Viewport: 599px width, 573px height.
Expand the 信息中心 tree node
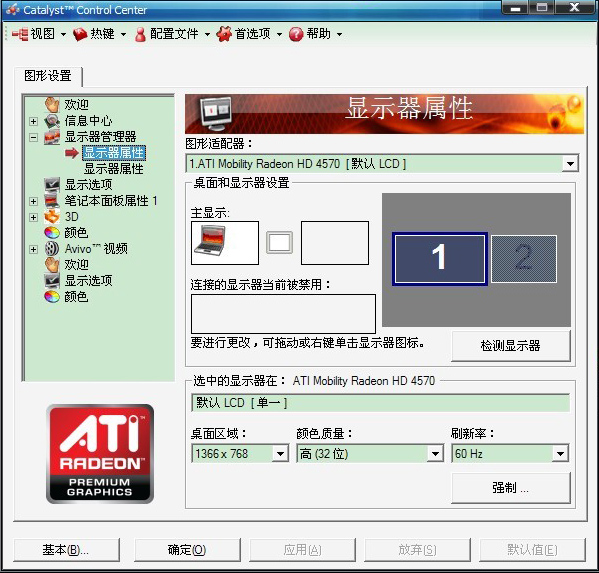(x=34, y=121)
